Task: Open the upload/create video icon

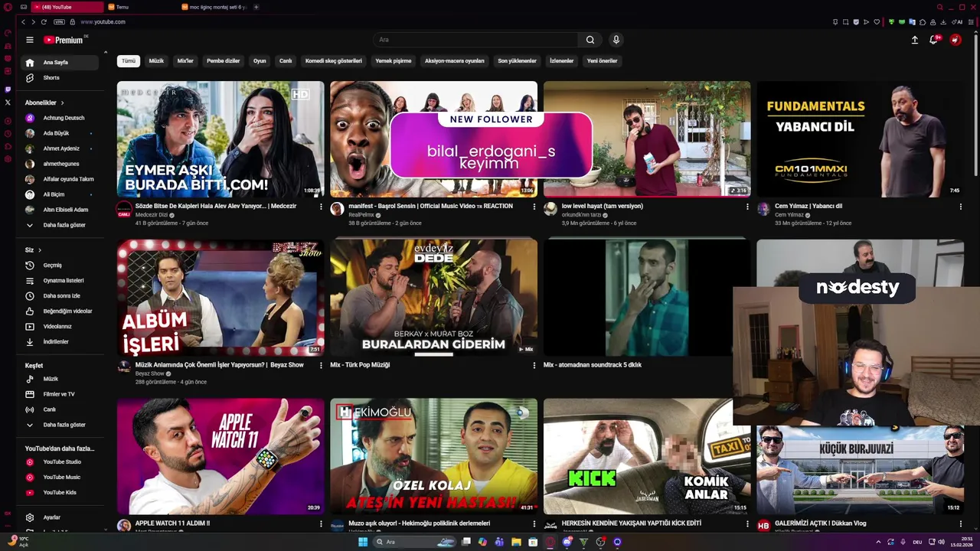Action: coord(914,40)
